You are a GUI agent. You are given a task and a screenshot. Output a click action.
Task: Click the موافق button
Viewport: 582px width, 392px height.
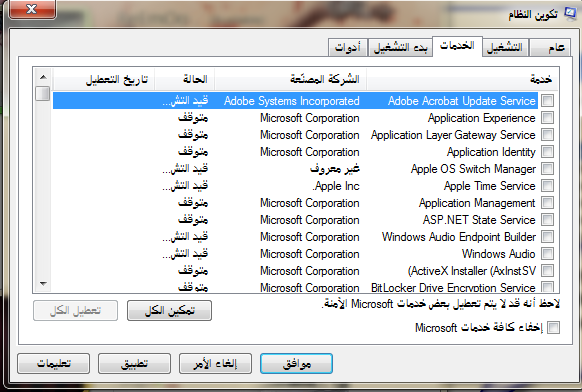click(296, 363)
